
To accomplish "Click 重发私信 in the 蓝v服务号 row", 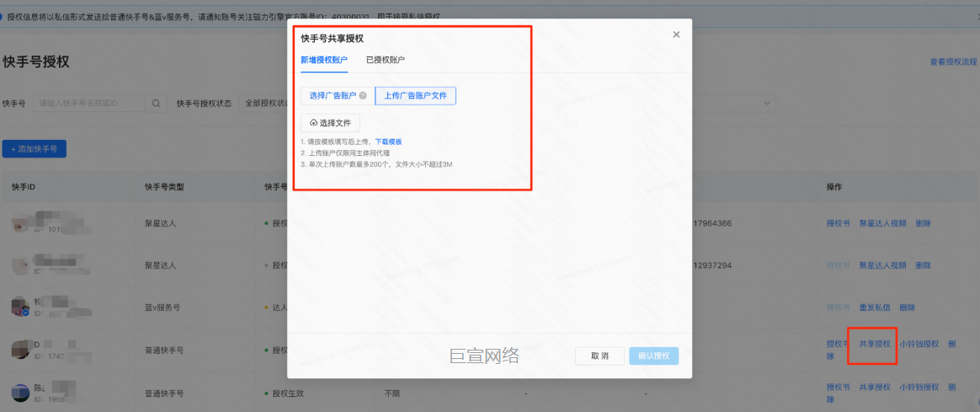I will pos(875,308).
